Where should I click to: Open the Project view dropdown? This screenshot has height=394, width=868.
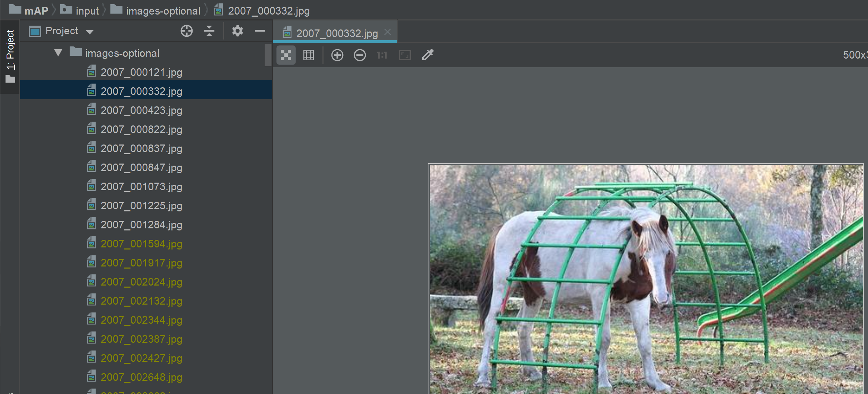point(90,32)
